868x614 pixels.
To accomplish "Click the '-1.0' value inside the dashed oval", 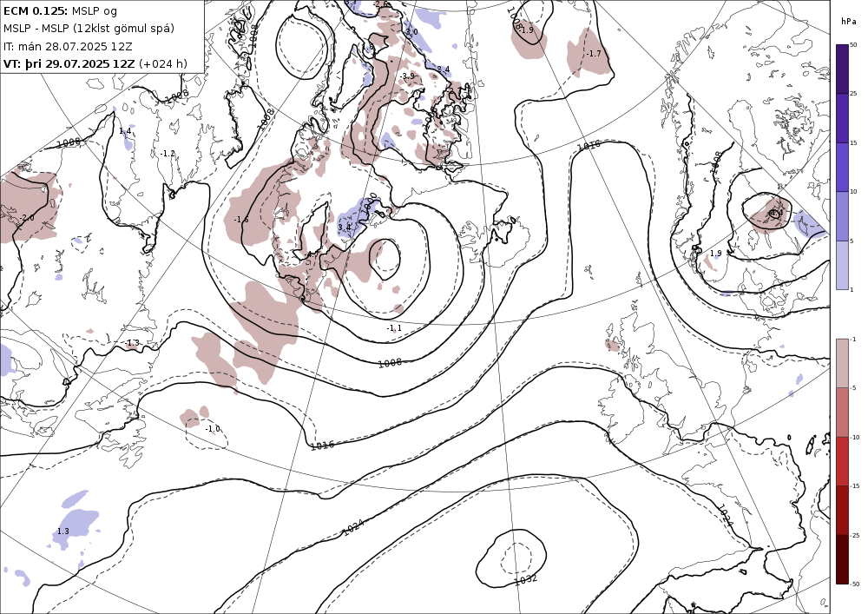I will [213, 429].
